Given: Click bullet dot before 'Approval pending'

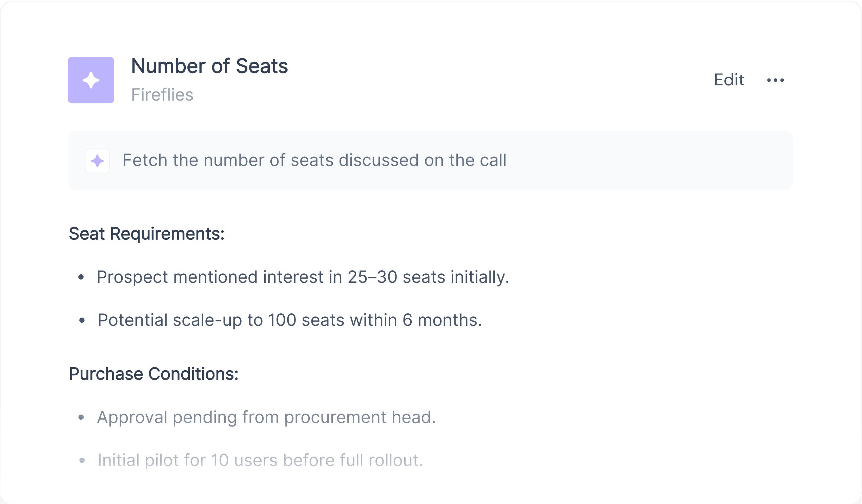Looking at the screenshot, I should [x=81, y=417].
